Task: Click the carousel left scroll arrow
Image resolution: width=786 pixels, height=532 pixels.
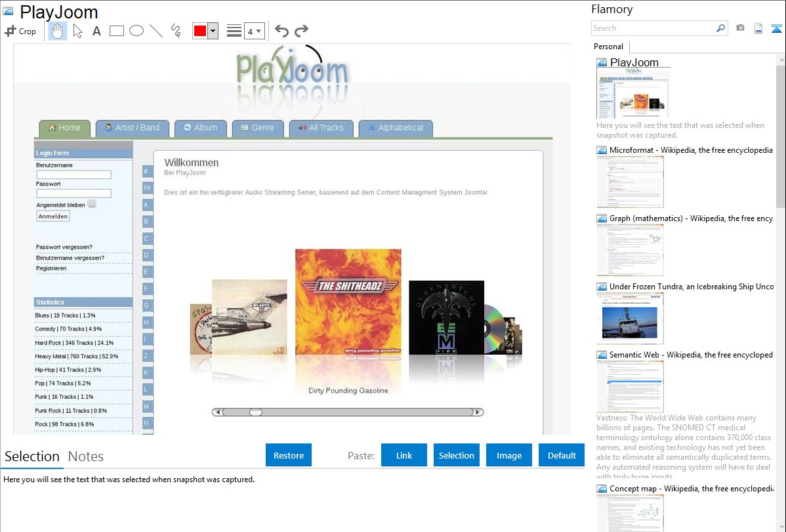Action: pos(217,412)
